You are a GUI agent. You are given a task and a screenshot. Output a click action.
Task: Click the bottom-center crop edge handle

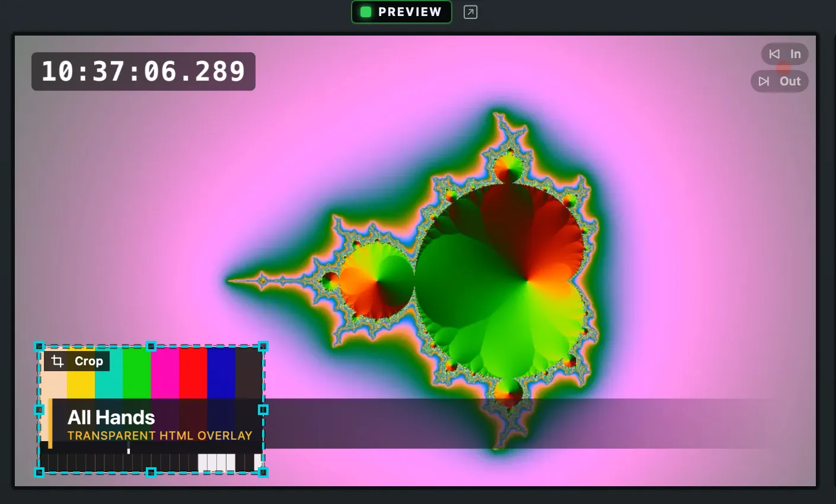(x=151, y=473)
